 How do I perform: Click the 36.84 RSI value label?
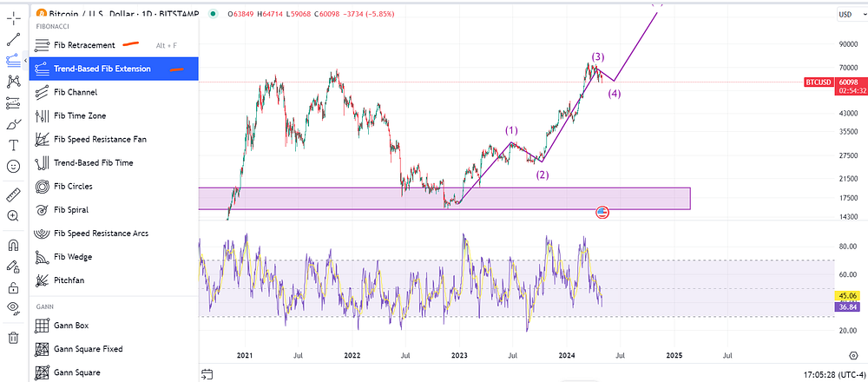click(847, 306)
